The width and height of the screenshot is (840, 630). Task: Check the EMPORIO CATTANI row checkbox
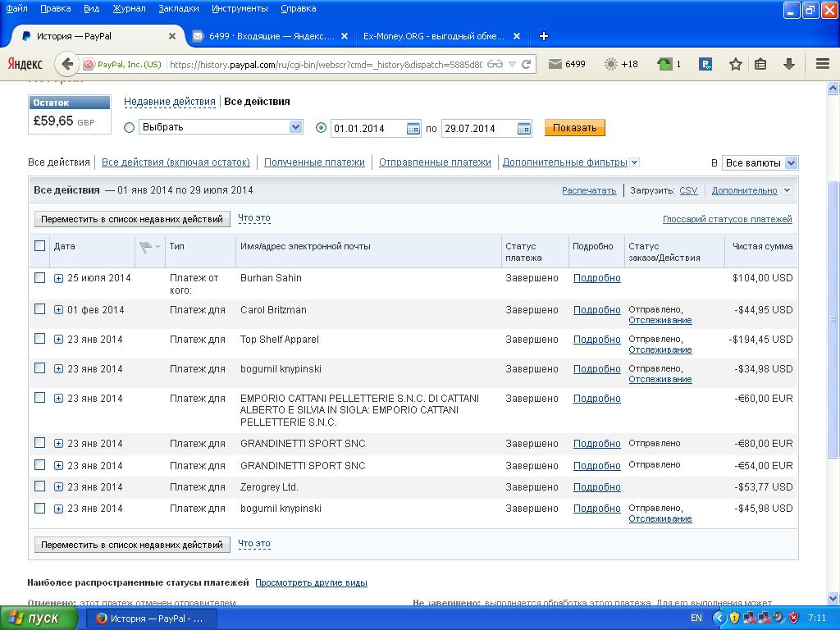(39, 398)
